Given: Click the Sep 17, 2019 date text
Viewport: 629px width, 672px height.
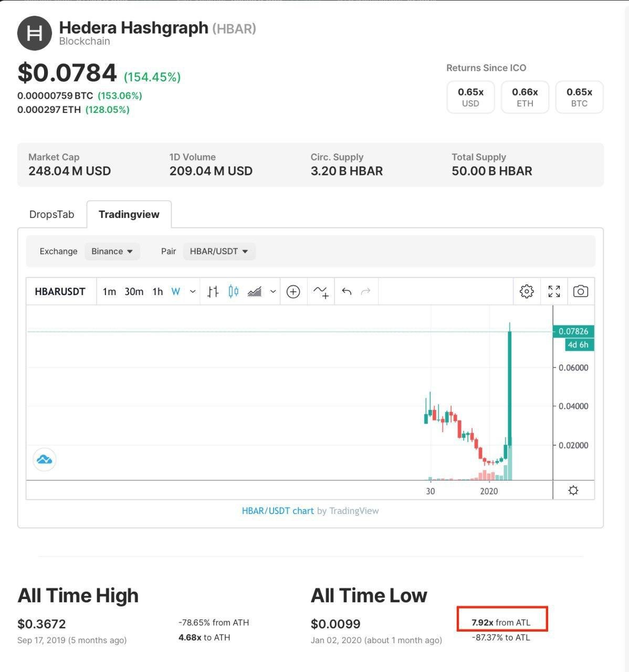Looking at the screenshot, I should tap(72, 640).
